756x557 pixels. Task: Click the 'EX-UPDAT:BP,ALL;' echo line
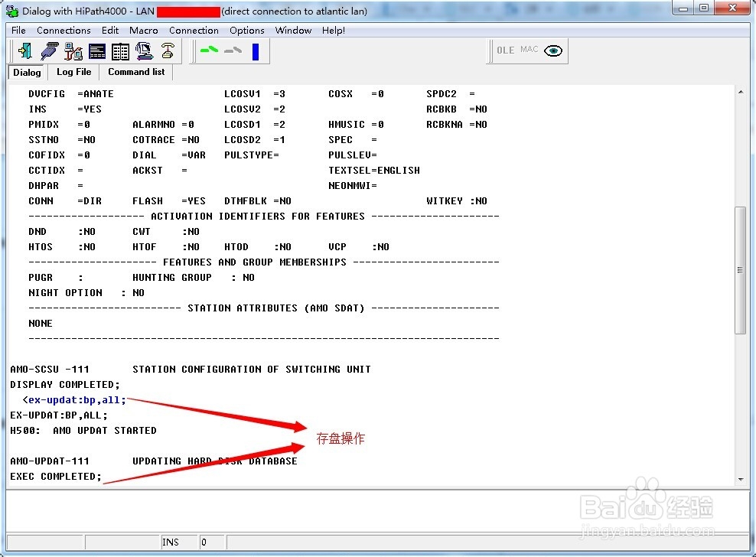point(59,415)
